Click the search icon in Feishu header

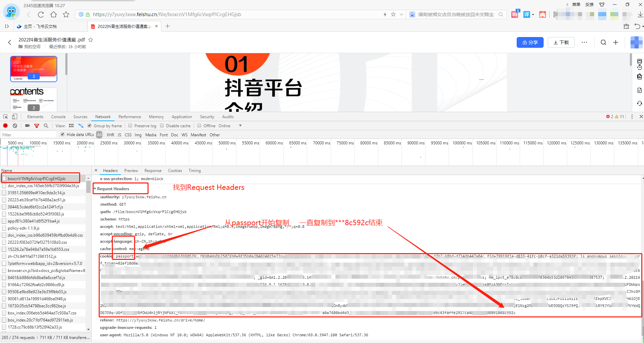(603, 42)
